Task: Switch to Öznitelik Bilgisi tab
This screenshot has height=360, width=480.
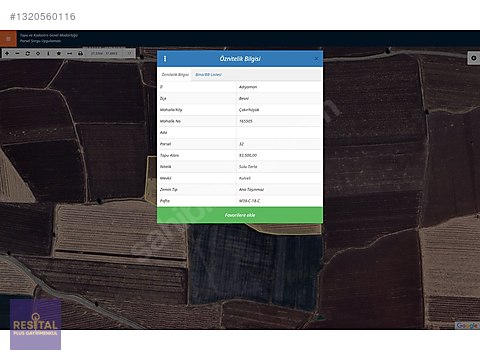Action: [175, 75]
